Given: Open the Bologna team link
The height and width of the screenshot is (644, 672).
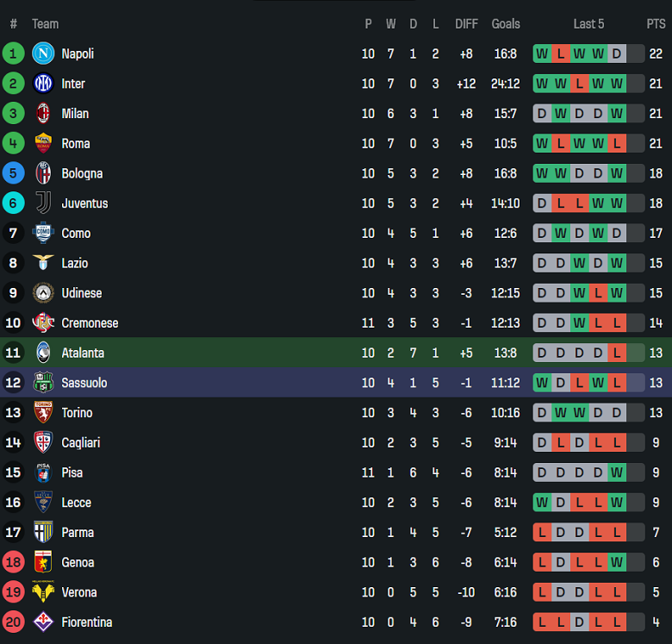Looking at the screenshot, I should (82, 173).
